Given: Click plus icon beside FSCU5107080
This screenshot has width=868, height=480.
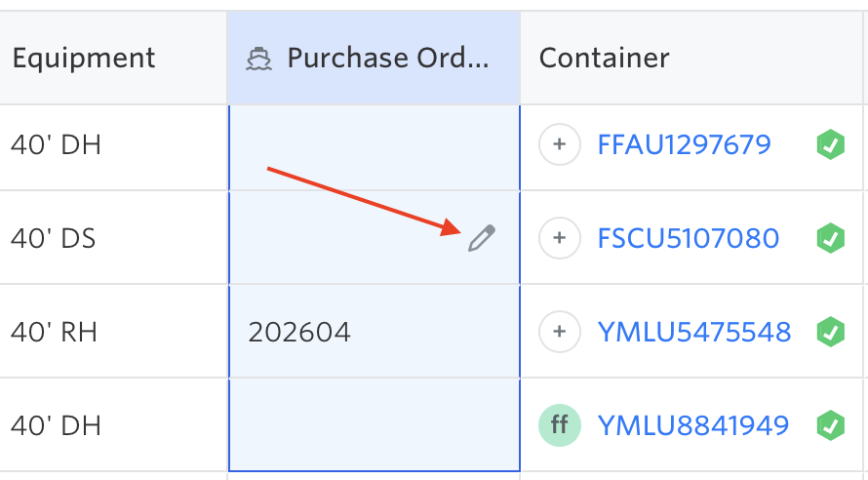Looking at the screenshot, I should [x=560, y=238].
